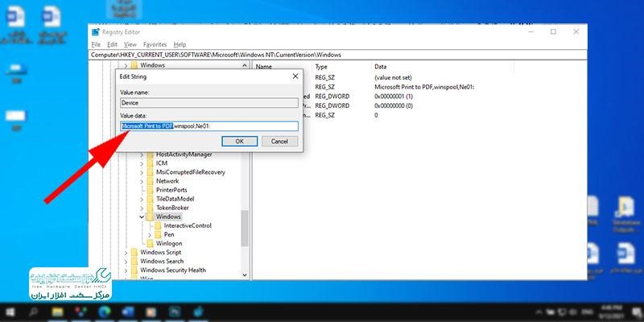The image size is (644, 322).
Task: Select the Windows Script key
Action: pyautogui.click(x=160, y=252)
